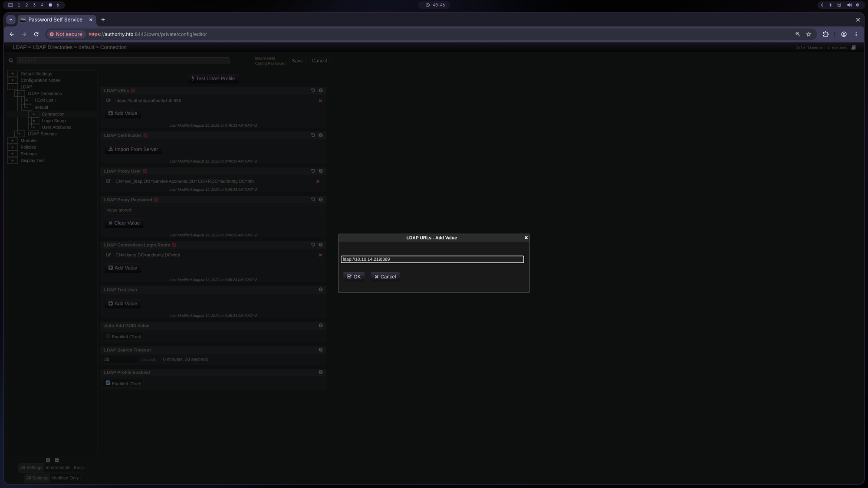868x488 pixels.
Task: Collapse the LDAP tree node
Action: point(13,87)
